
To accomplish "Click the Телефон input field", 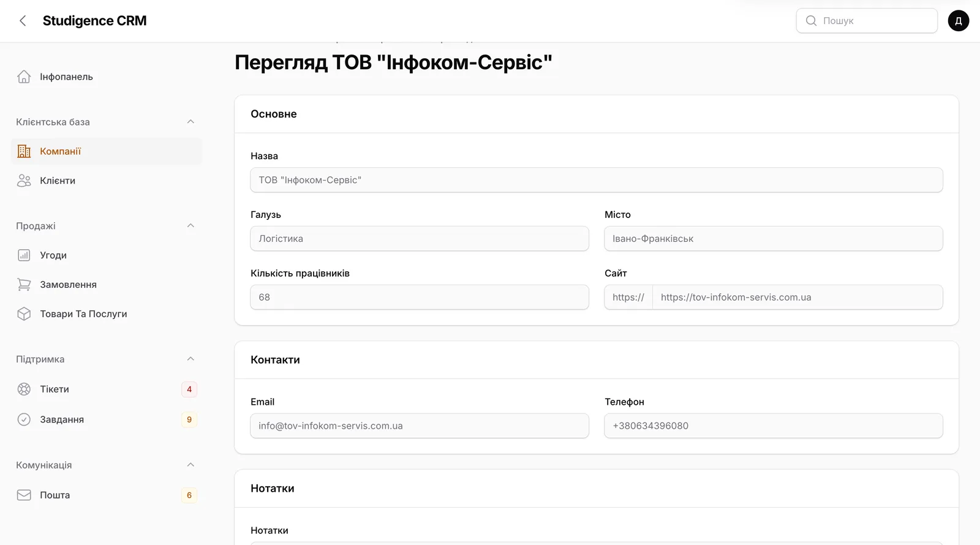I will pos(774,426).
